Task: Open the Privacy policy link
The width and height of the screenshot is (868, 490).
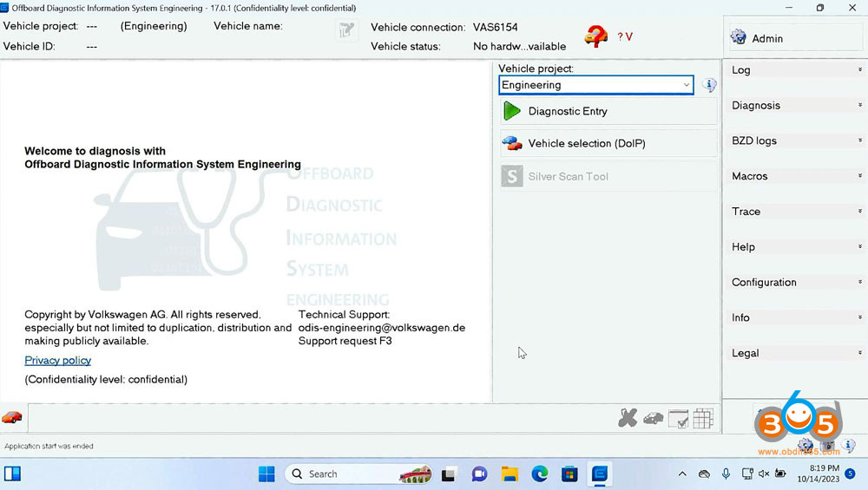Action: 57,361
